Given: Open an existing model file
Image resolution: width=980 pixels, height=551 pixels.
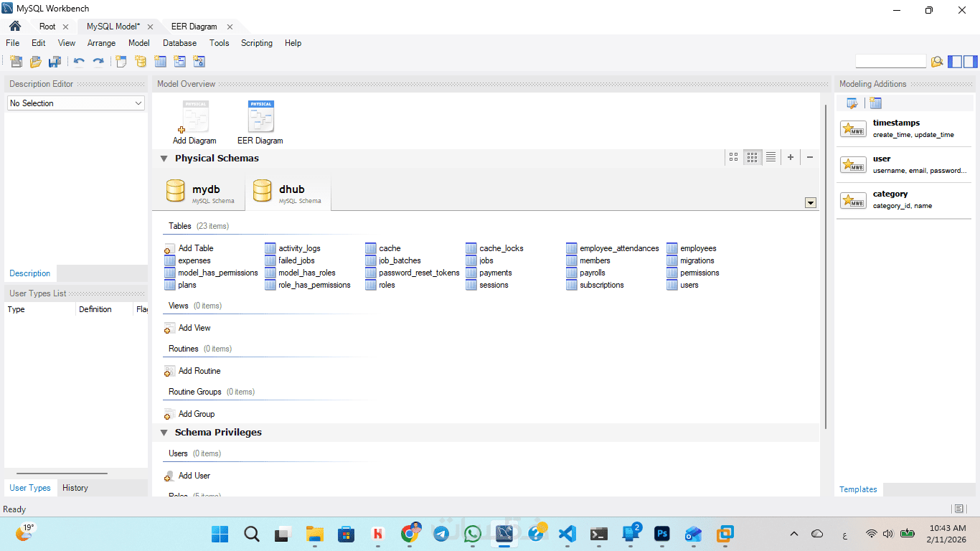Looking at the screenshot, I should (x=35, y=62).
